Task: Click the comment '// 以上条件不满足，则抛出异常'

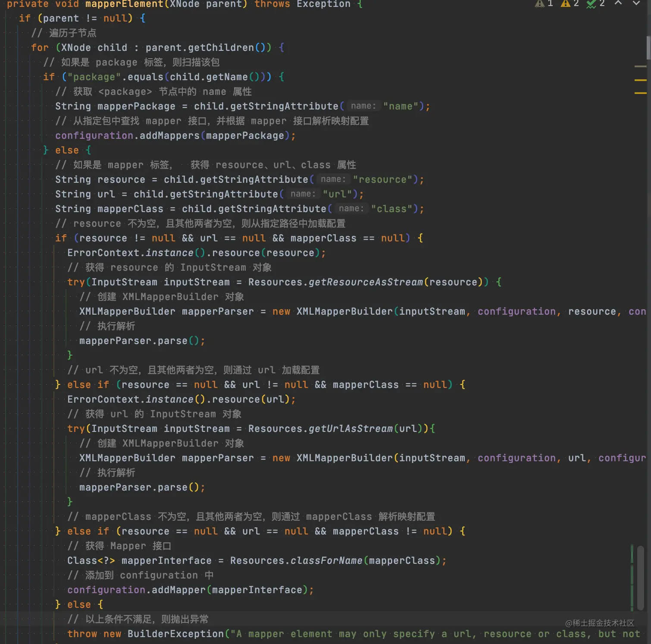Action: coord(138,619)
